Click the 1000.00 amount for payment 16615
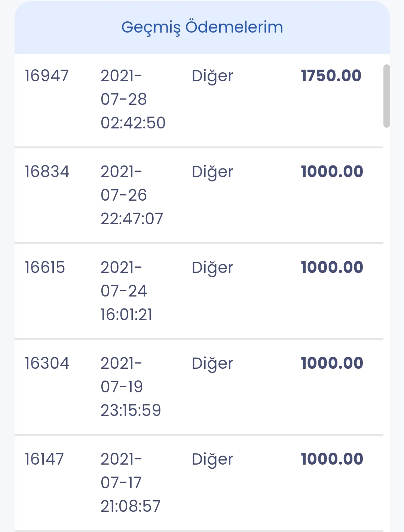Screen dimensions: 404x532 332,267
